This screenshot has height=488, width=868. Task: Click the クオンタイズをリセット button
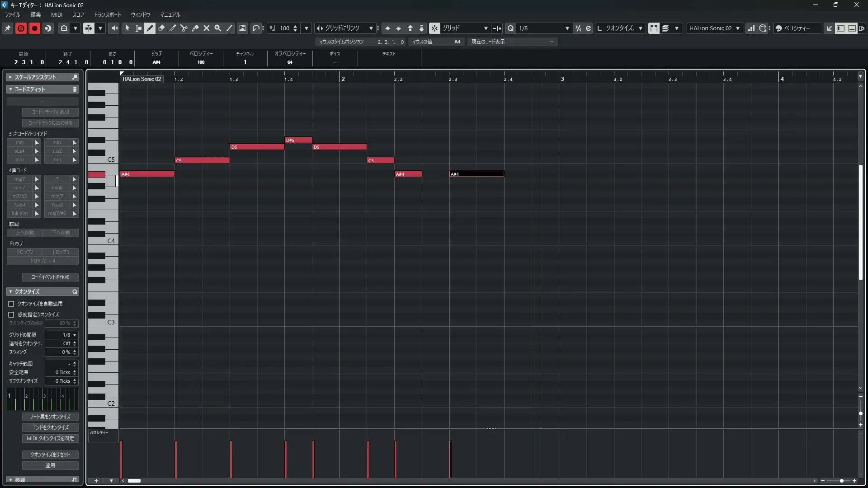click(50, 455)
